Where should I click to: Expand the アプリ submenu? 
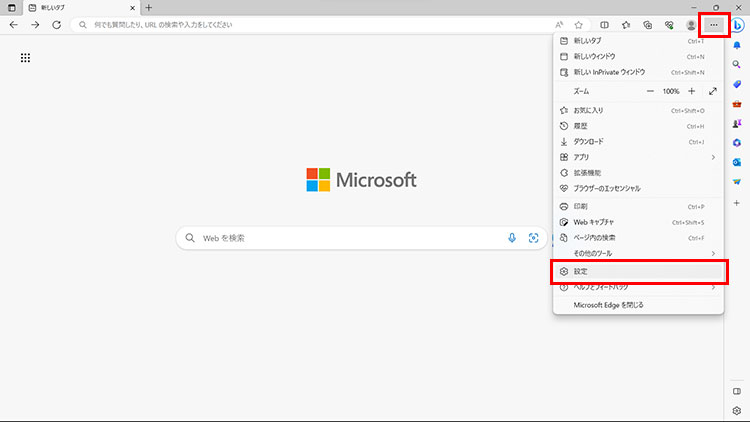click(637, 157)
